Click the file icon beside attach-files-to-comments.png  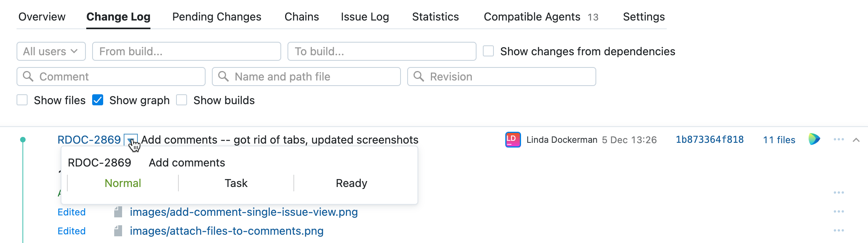117,231
